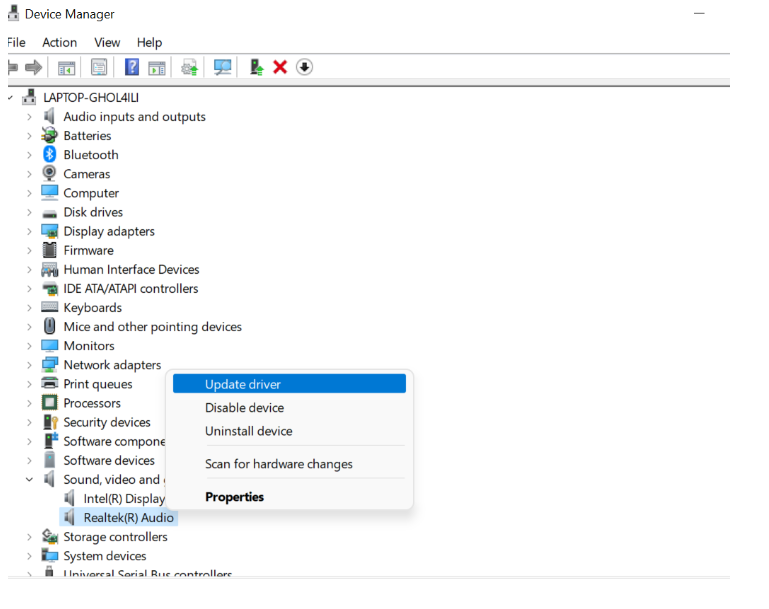This screenshot has height=609, width=769.
Task: Select the LAPTOP-GHOL4ILI root label
Action: coord(91,98)
